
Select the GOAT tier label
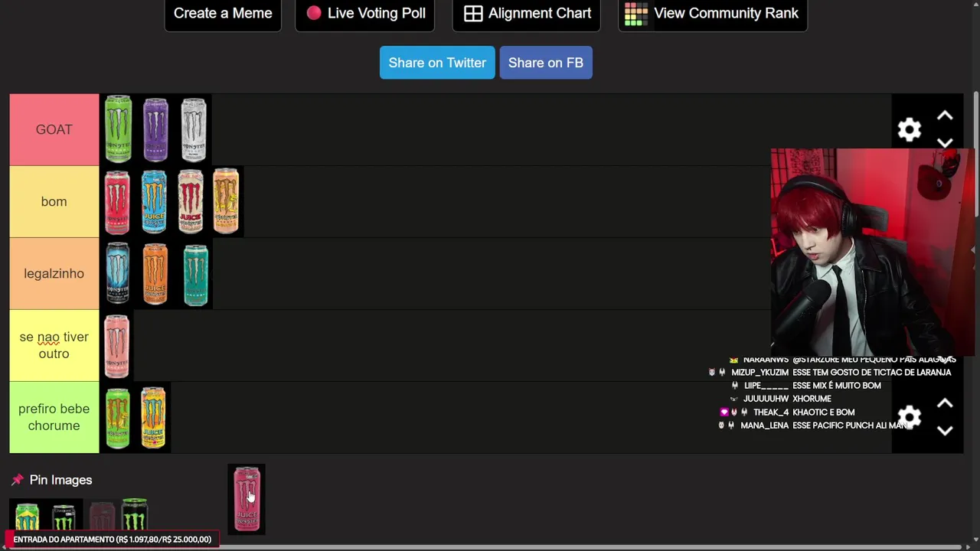tap(54, 129)
